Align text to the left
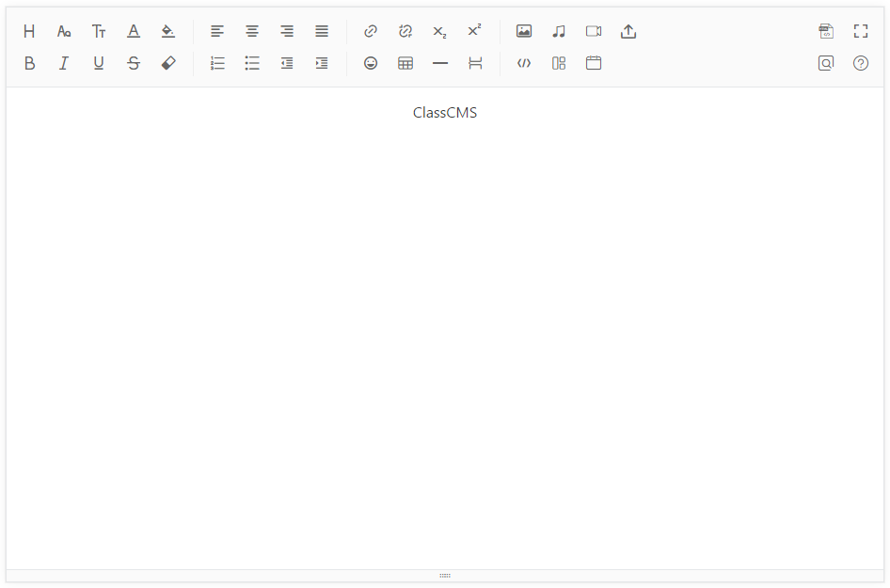890x588 pixels. point(217,31)
